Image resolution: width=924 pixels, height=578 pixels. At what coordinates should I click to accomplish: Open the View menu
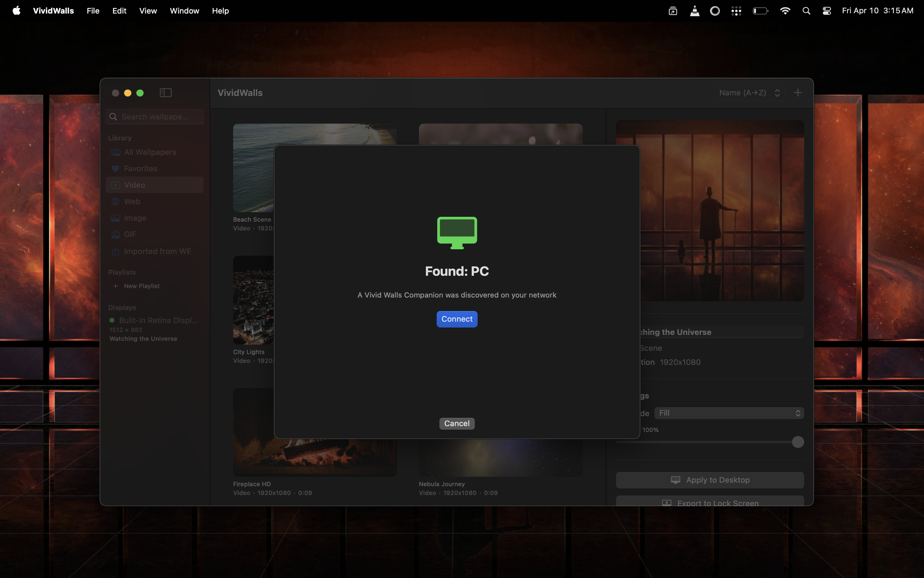pos(148,11)
